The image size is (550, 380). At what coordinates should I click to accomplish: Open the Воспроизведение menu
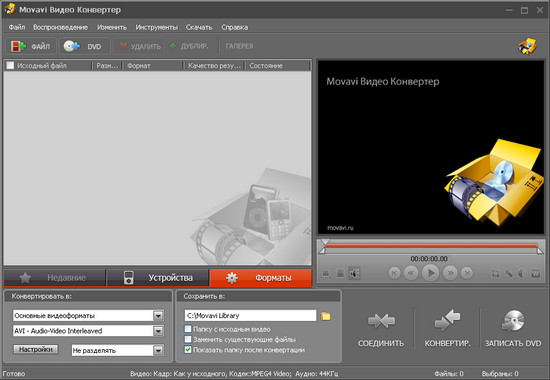(x=60, y=27)
